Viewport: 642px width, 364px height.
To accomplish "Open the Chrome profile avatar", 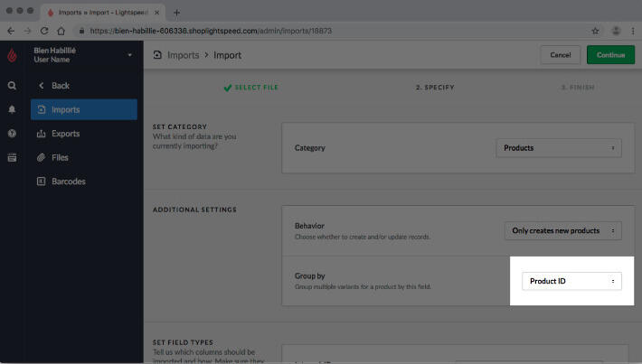I will [x=614, y=31].
